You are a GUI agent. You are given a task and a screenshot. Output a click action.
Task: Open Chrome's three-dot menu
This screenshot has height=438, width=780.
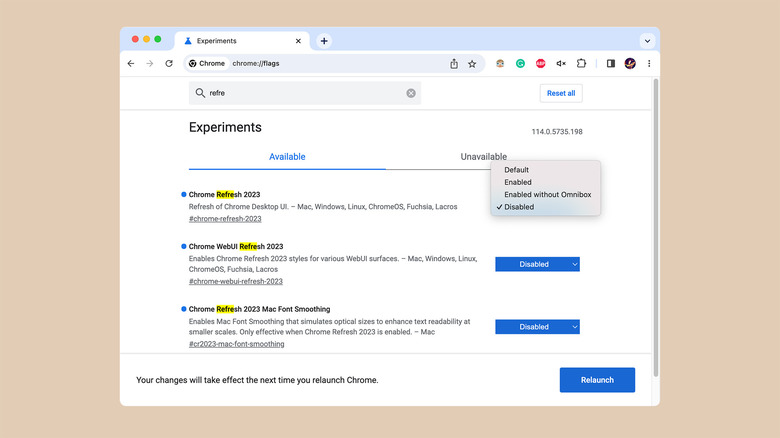point(649,64)
